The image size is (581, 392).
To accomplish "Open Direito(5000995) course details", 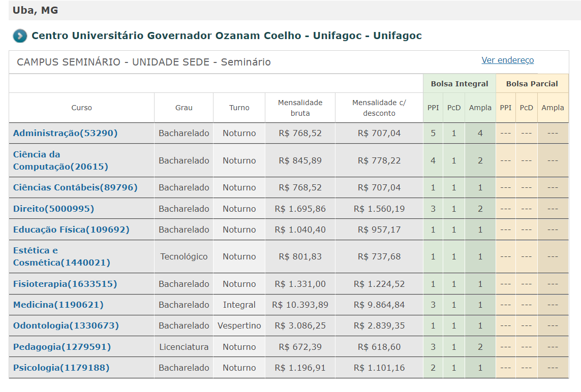I will pyautogui.click(x=53, y=209).
